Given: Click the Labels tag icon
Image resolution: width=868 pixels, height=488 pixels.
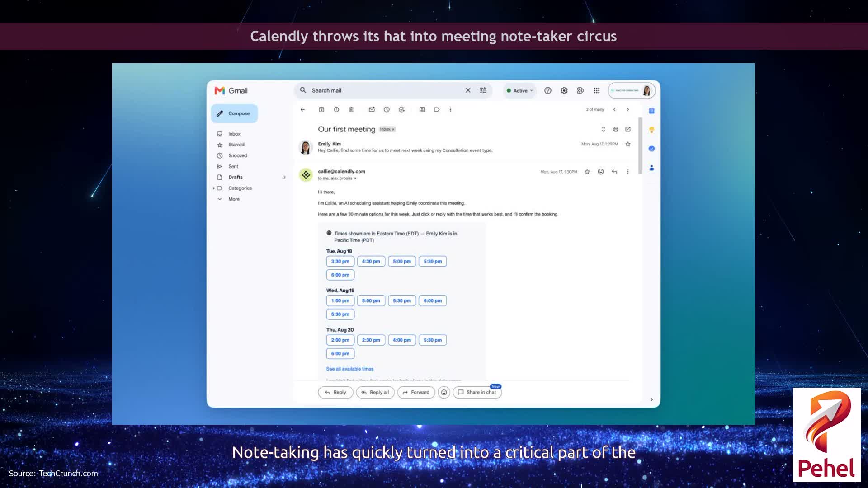Looking at the screenshot, I should 437,109.
